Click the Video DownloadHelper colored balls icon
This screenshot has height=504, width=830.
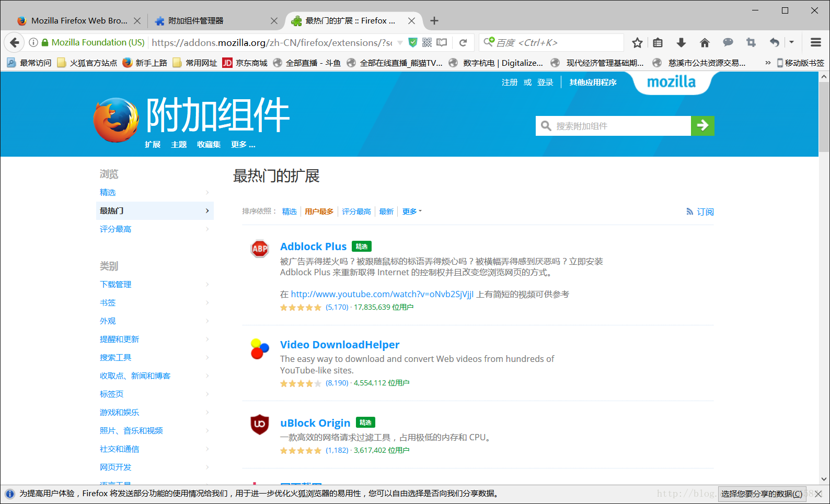tap(260, 348)
